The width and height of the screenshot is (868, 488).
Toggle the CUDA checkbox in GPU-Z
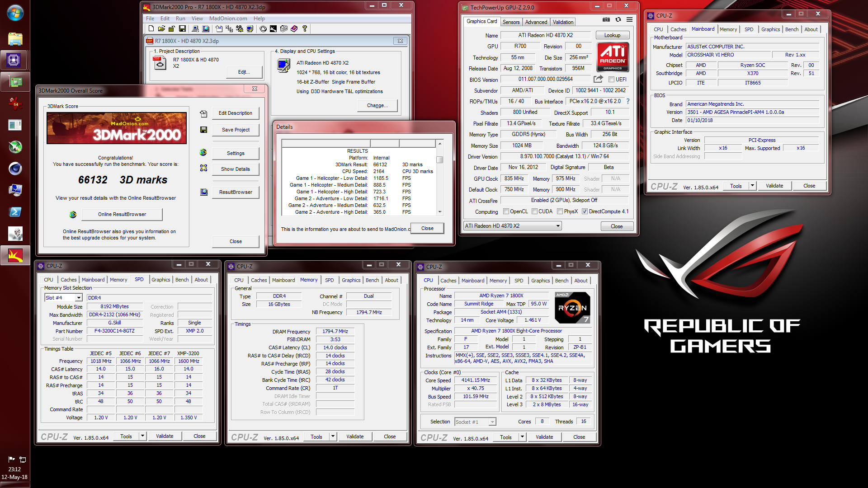[x=535, y=211]
